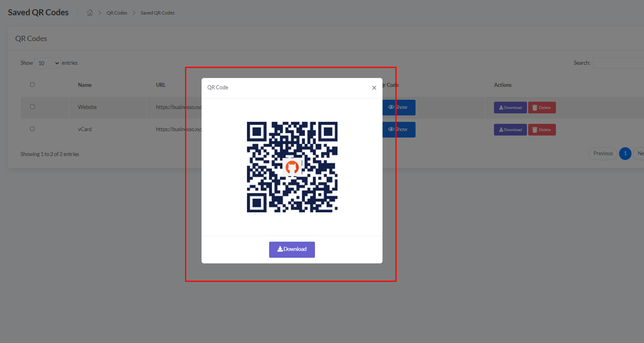
Task: Show the QR code for the Website row
Action: 398,107
